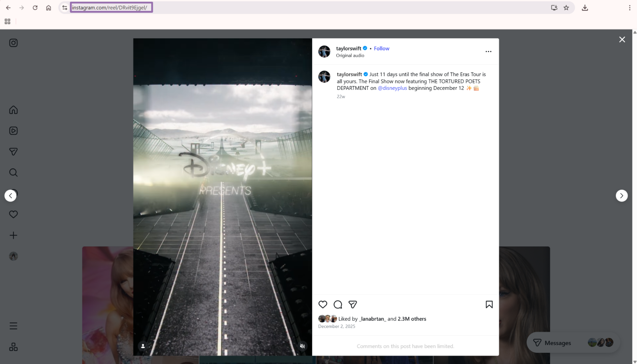Open the More hamburger menu in sidebar
Screen dimensions: 637x364
13,326
